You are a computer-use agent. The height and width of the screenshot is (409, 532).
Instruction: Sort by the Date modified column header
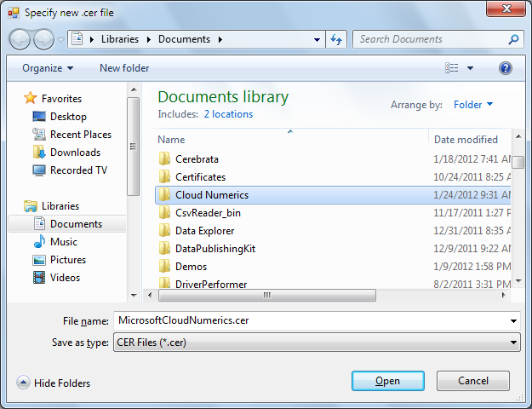click(466, 140)
